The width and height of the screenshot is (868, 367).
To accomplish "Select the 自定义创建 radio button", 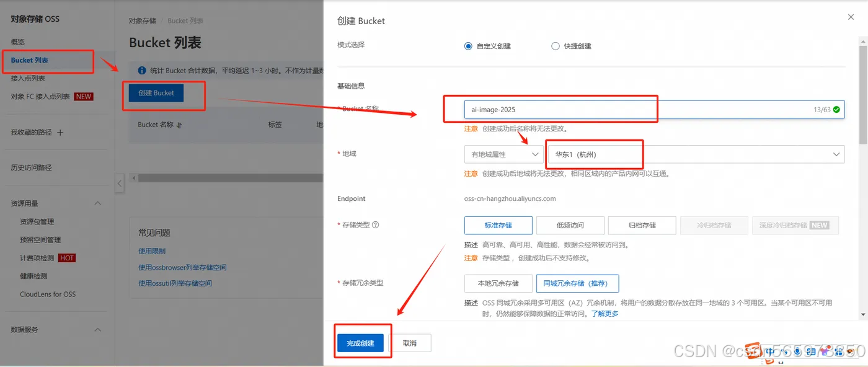I will 469,46.
